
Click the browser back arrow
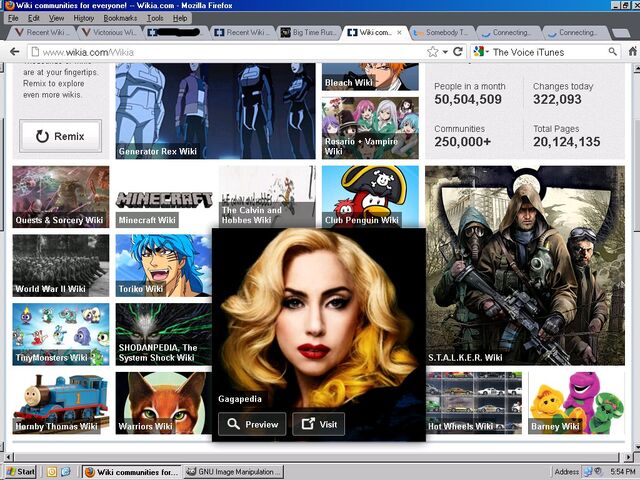point(15,52)
